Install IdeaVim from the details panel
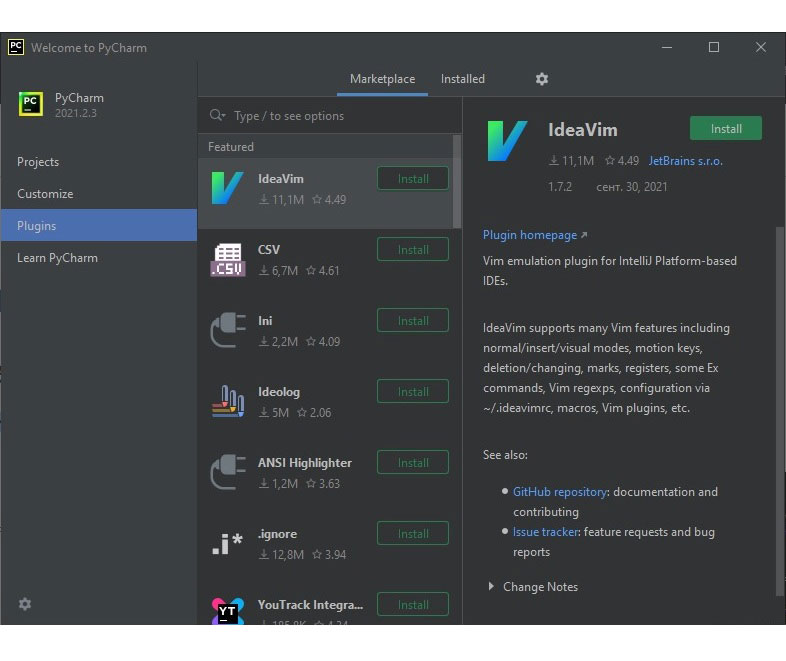The height and width of the screenshot is (661, 786). click(726, 129)
